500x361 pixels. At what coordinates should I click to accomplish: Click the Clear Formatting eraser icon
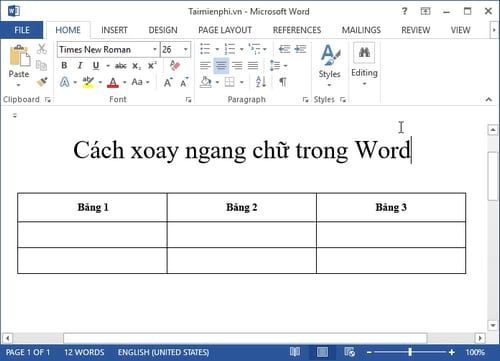pyautogui.click(x=175, y=65)
